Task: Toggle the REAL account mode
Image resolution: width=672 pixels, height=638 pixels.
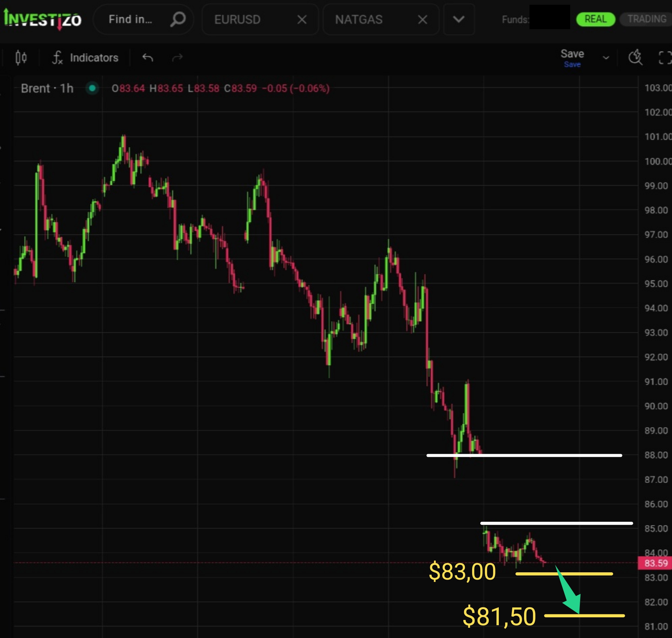Action: (x=596, y=19)
